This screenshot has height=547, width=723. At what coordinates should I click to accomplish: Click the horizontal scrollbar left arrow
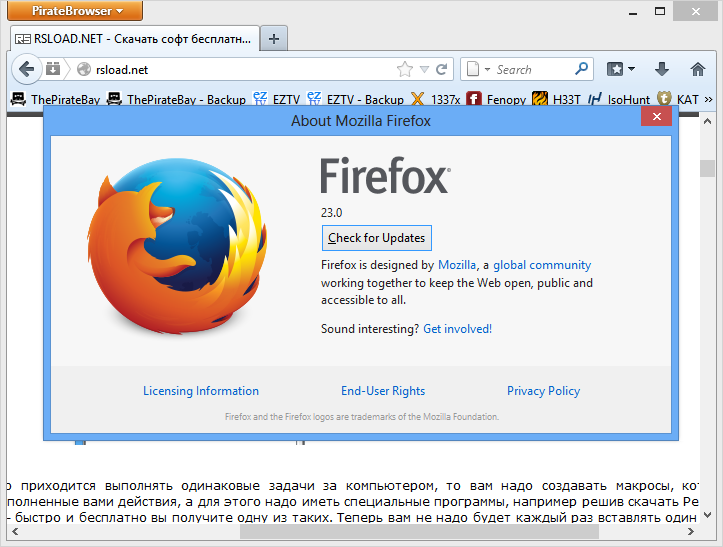(x=15, y=532)
